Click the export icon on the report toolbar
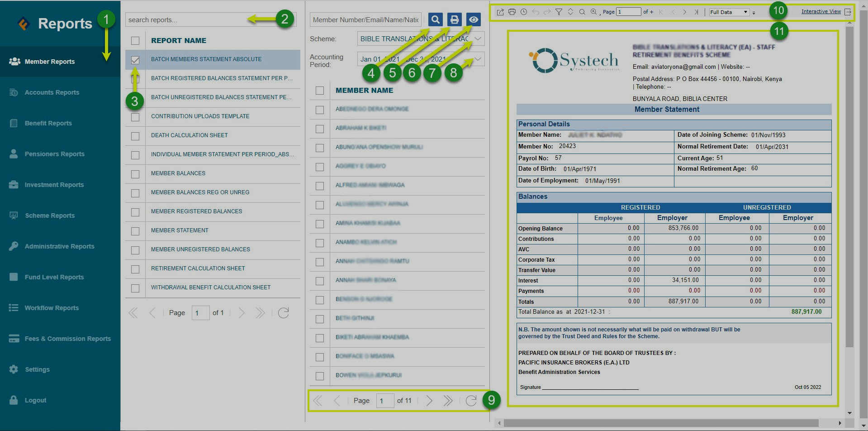Viewport: 868px width, 431px height. click(500, 12)
